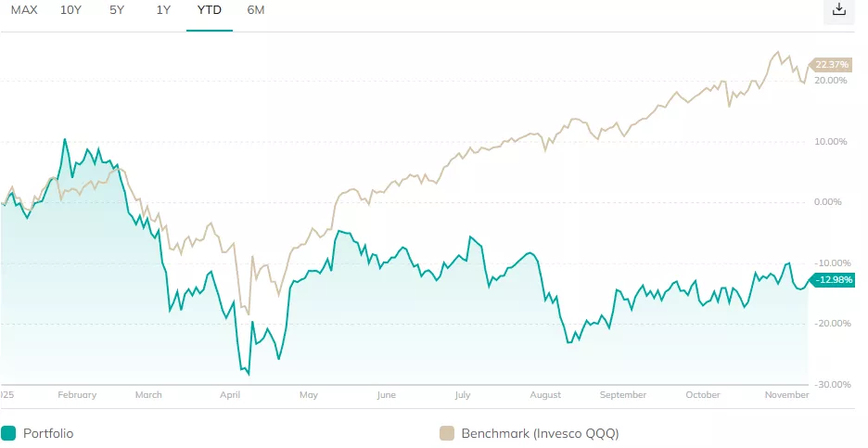
Task: Select the 5Y range tab
Action: click(117, 10)
